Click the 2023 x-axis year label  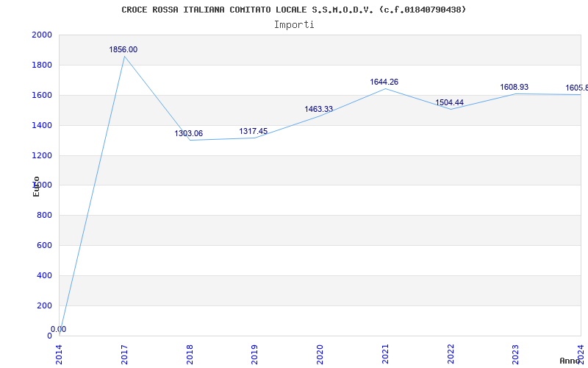[516, 355]
